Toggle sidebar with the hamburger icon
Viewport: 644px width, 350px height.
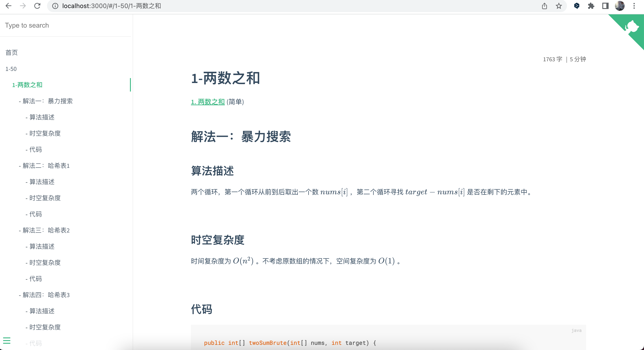[7, 341]
